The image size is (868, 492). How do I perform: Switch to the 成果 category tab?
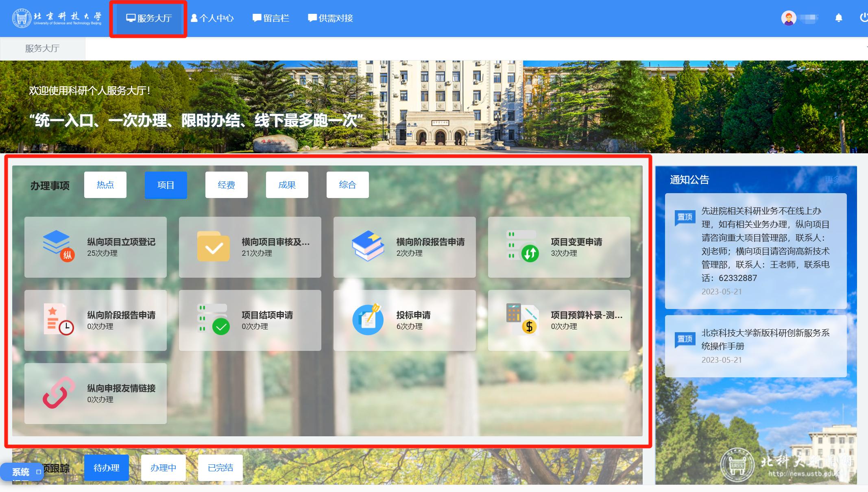[x=287, y=185]
